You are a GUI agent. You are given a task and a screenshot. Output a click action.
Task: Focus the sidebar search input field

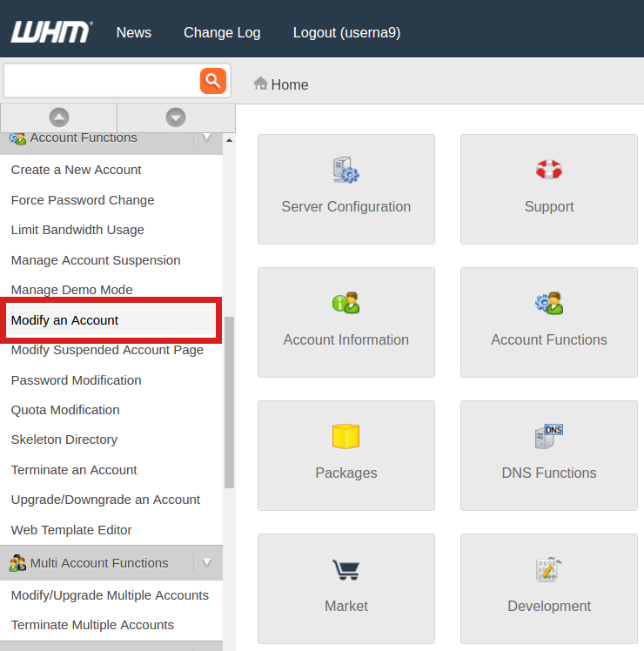(101, 81)
